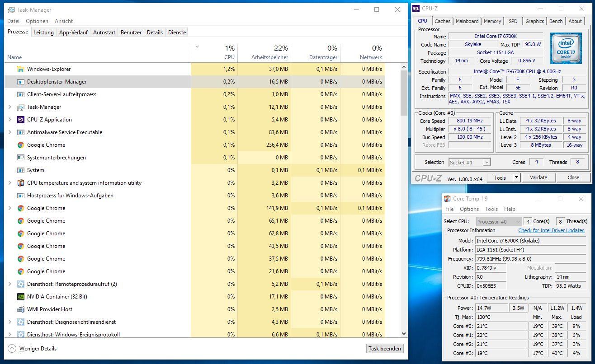The height and width of the screenshot is (364, 595).
Task: Click the Windows-Explorer process icon
Action: click(x=20, y=69)
